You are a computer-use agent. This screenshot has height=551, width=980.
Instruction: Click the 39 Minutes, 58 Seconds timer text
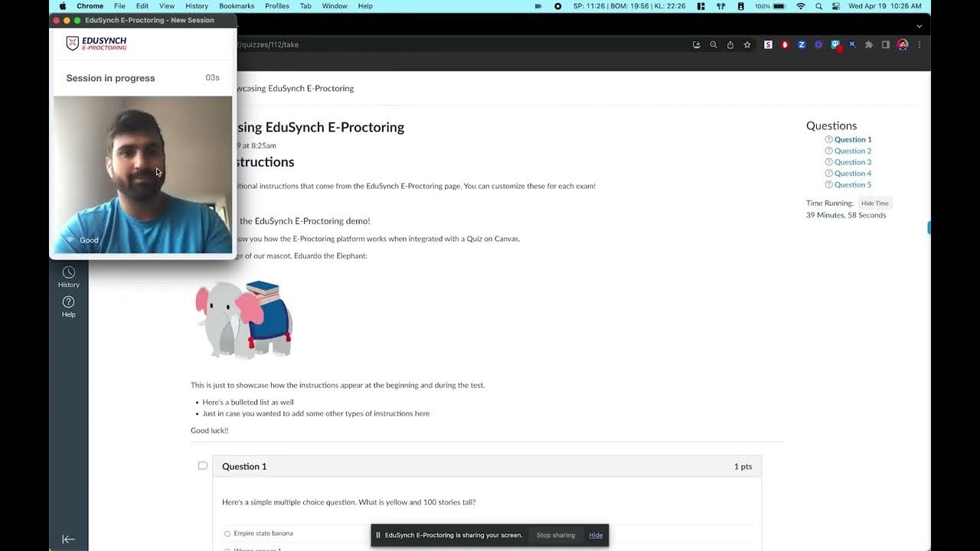coord(846,215)
